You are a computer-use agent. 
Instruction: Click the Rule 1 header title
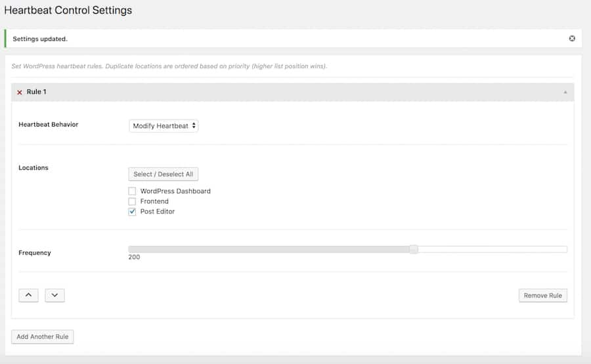tap(36, 92)
